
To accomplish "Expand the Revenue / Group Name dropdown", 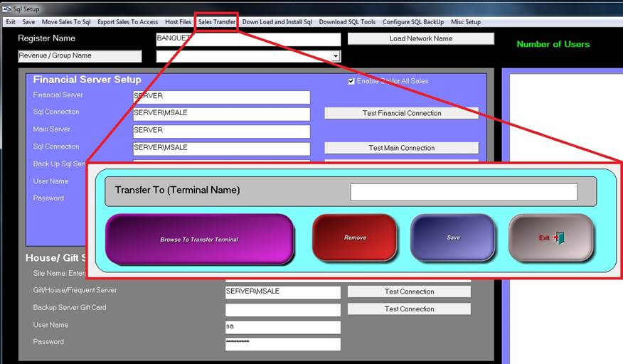I will (x=335, y=56).
